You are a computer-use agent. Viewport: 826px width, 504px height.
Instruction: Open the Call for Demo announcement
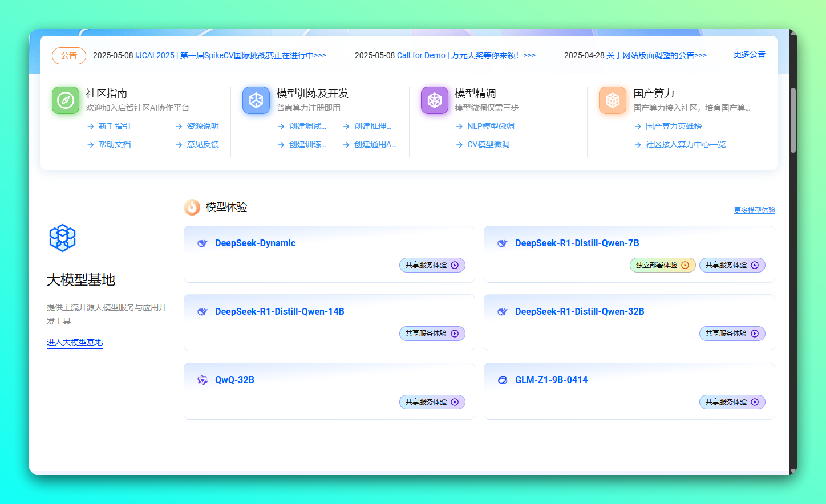coord(466,55)
